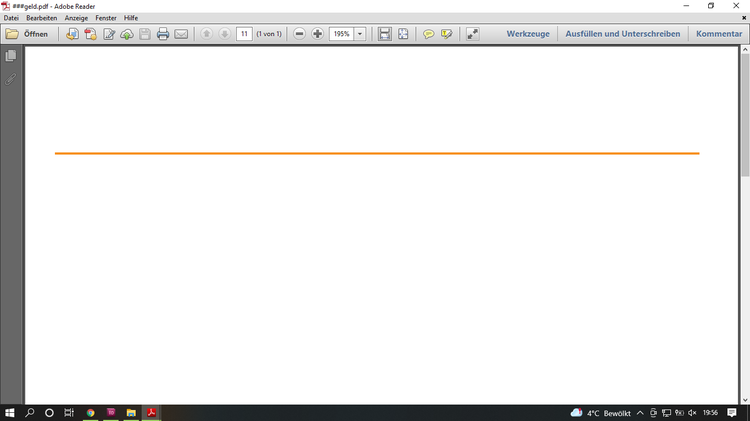Screen dimensions: 750x421
Task: Open the Werkzeuge pane
Action: [528, 34]
